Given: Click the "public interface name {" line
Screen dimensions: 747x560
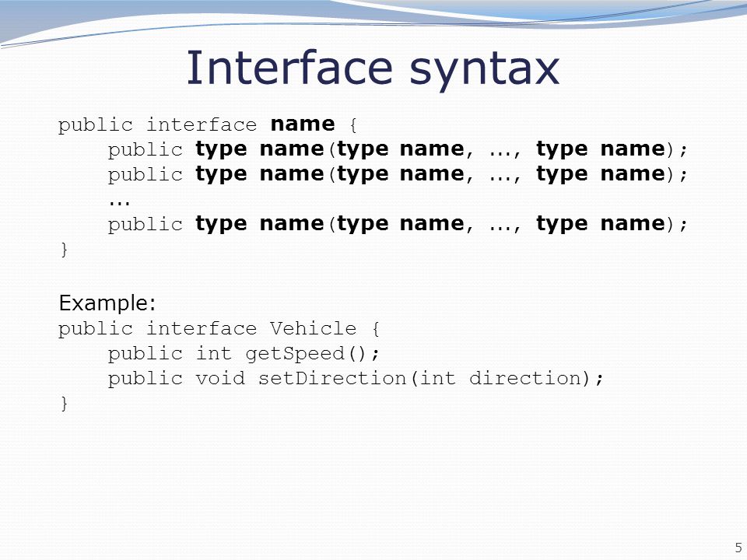Looking at the screenshot, I should [x=208, y=124].
